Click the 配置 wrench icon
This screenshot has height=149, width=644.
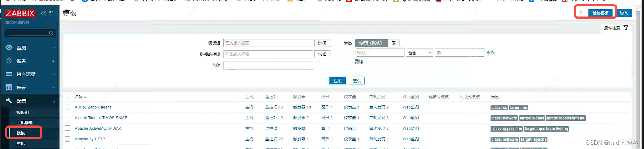click(x=9, y=101)
